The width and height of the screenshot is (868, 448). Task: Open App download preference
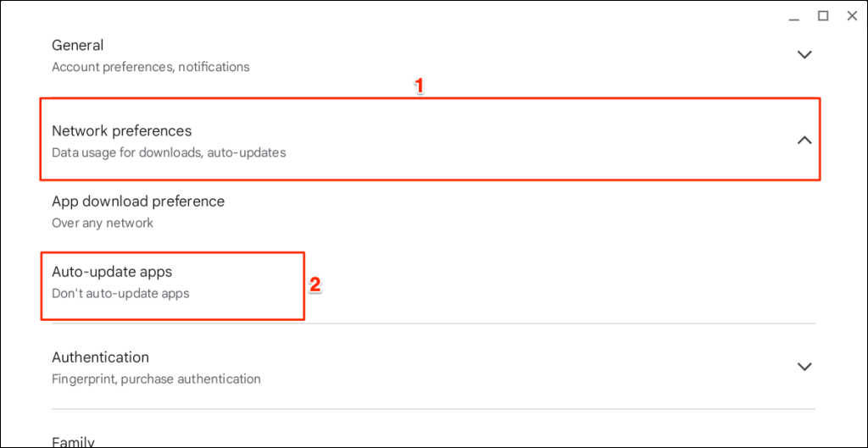coord(138,202)
